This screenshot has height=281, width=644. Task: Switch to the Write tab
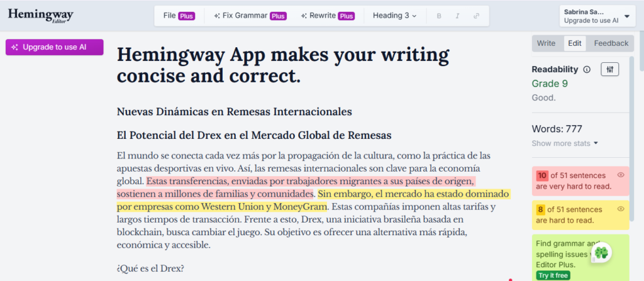coord(547,43)
